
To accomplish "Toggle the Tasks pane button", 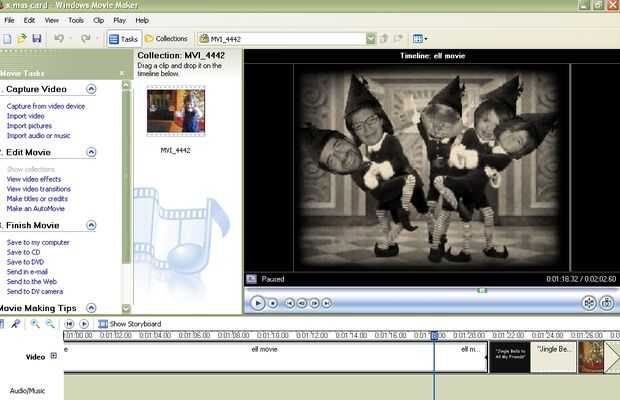I will click(124, 39).
